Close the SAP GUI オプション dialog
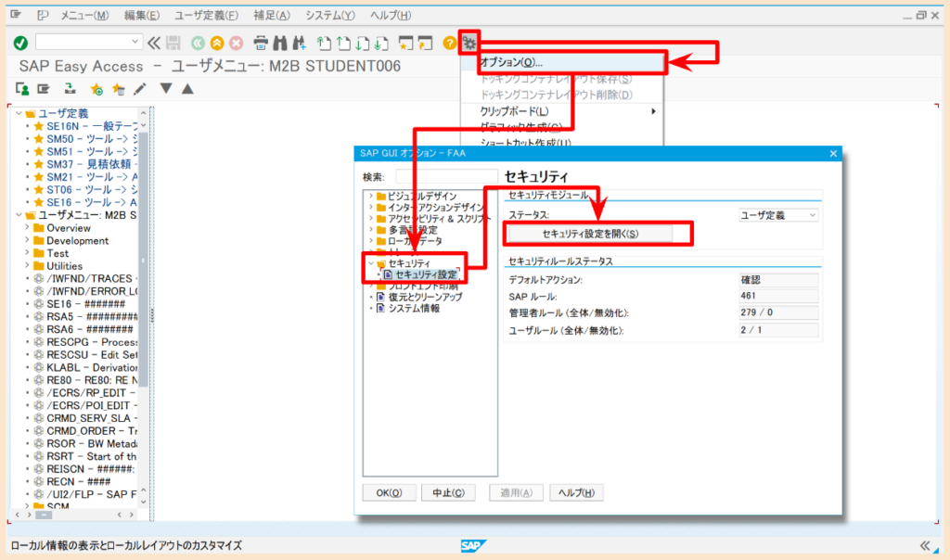 [x=833, y=154]
